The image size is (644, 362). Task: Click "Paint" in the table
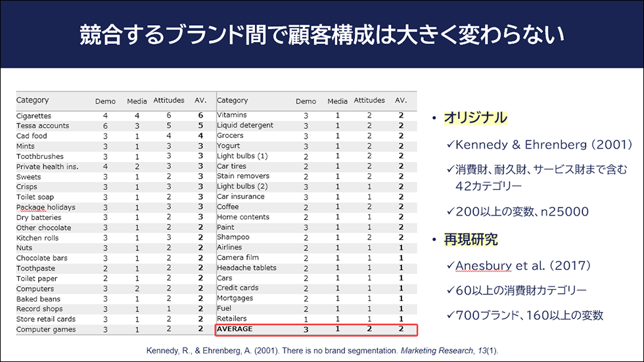click(x=225, y=227)
